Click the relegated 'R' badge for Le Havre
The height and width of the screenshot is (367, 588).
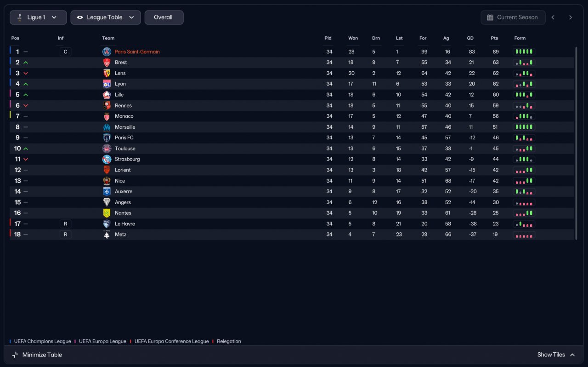(x=65, y=224)
